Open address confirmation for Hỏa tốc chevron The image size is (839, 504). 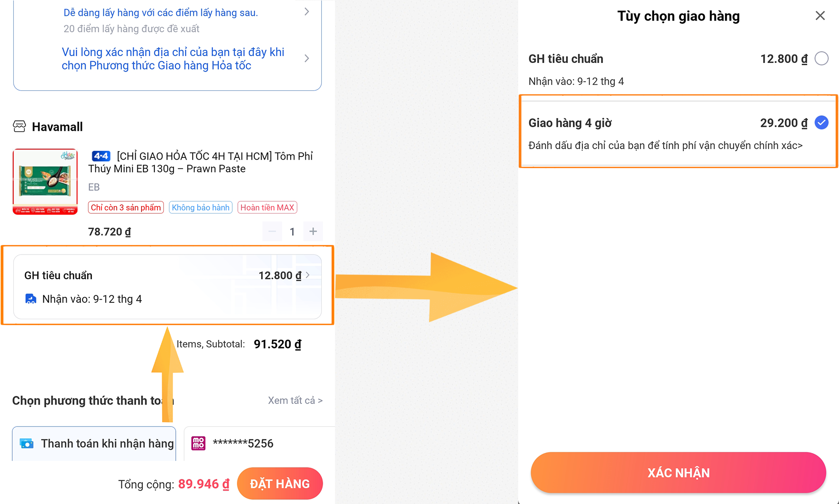tap(307, 58)
